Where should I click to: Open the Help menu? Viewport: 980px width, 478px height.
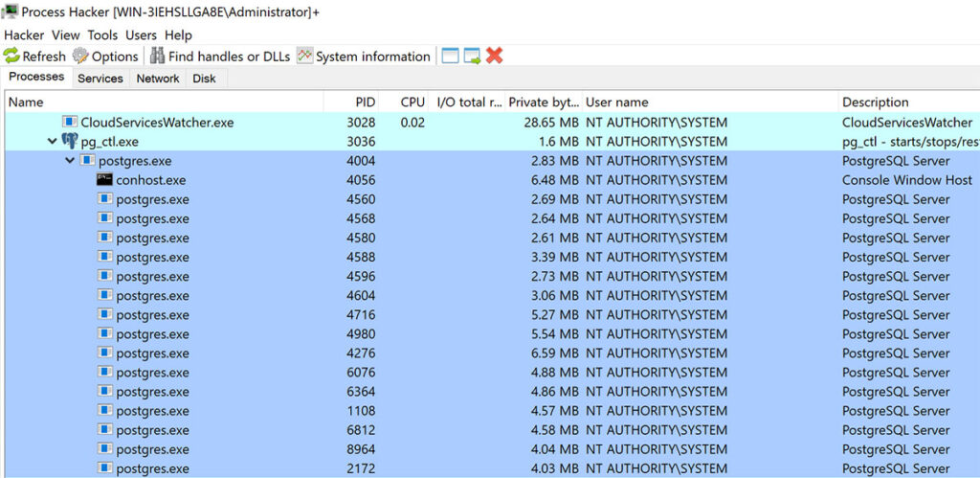(178, 35)
